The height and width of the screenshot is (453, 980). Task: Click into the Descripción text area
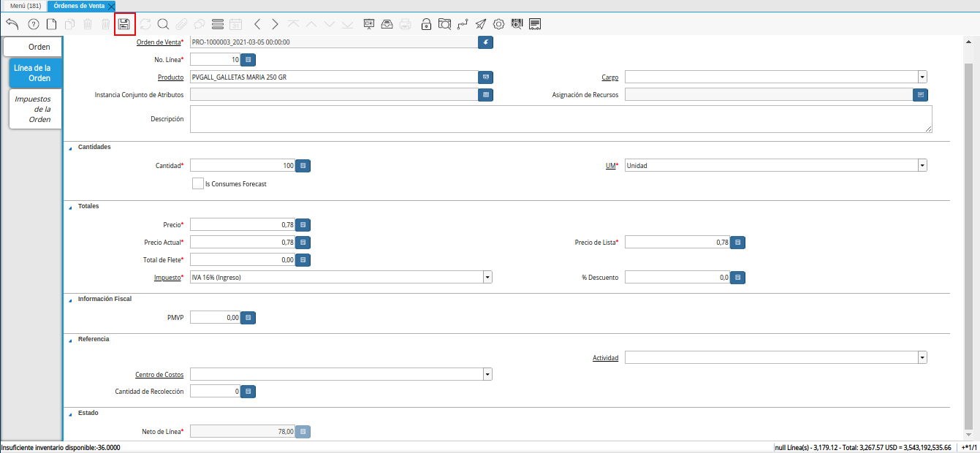[x=561, y=118]
